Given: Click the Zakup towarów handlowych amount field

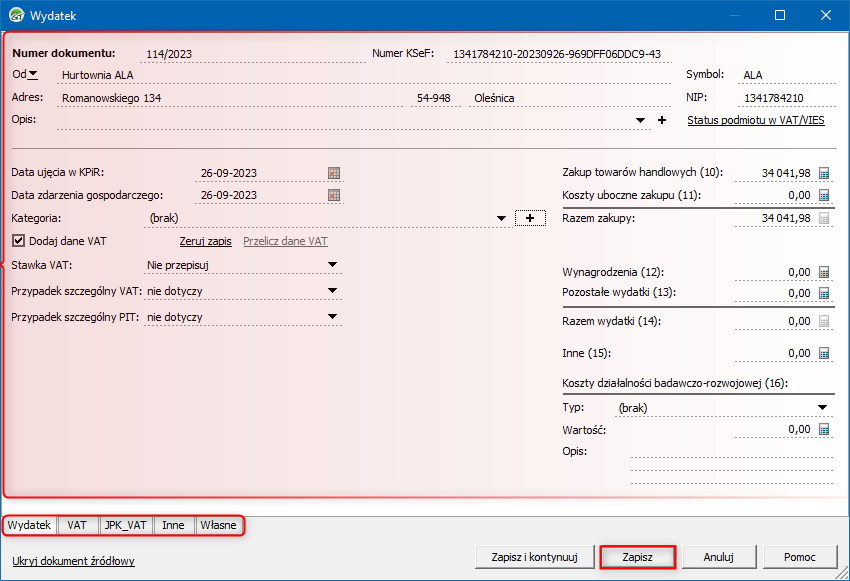Looking at the screenshot, I should [775, 173].
